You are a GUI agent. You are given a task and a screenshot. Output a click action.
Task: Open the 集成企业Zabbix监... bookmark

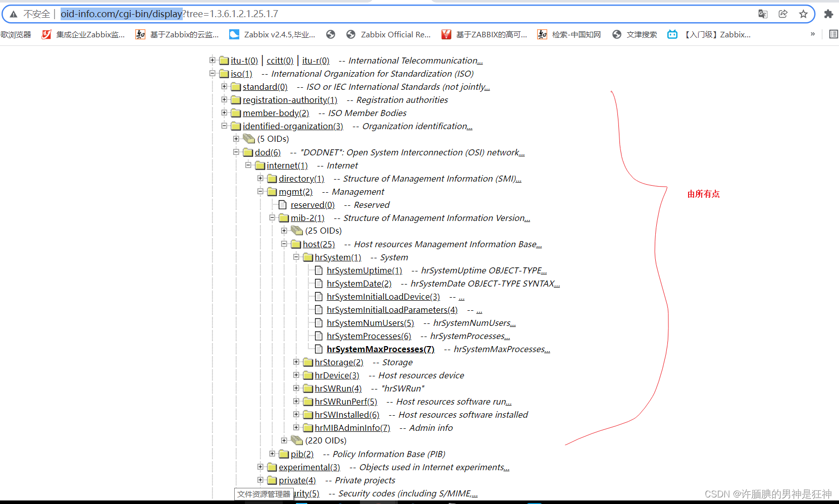tap(83, 34)
